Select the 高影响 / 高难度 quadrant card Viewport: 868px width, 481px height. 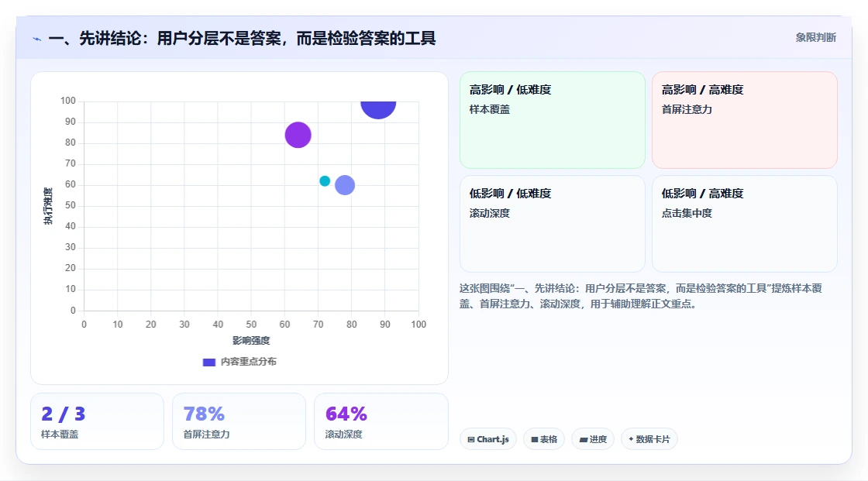click(745, 120)
